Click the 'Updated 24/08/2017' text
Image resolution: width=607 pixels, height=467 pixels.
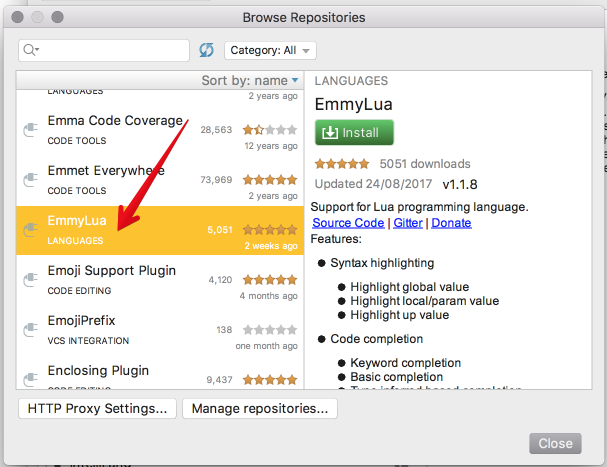click(x=373, y=184)
